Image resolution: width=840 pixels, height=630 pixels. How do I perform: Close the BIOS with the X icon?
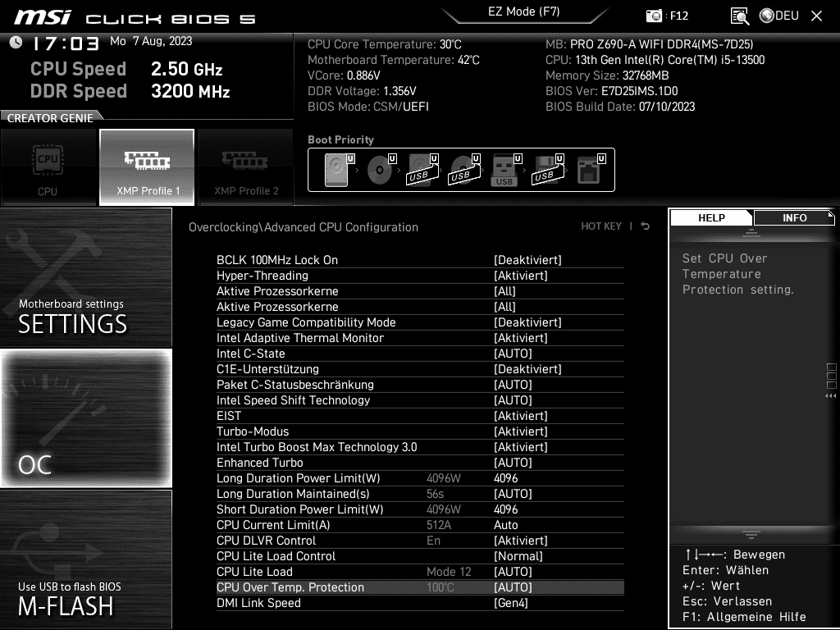tap(816, 16)
